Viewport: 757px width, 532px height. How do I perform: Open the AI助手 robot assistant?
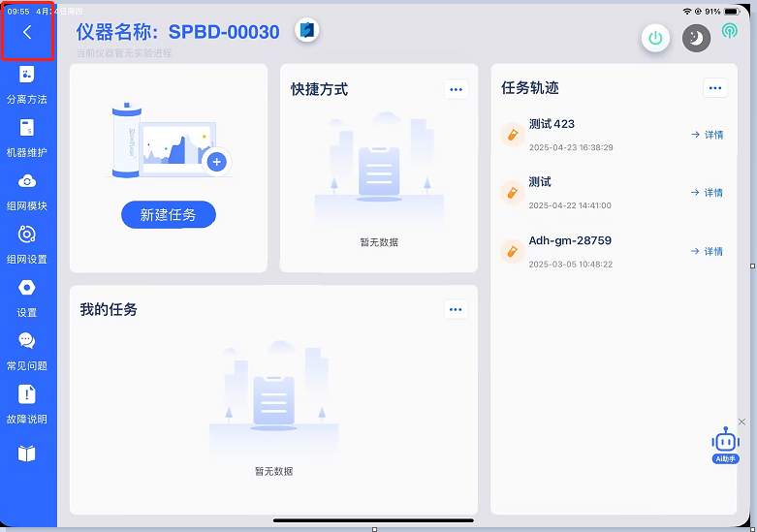coord(725,444)
